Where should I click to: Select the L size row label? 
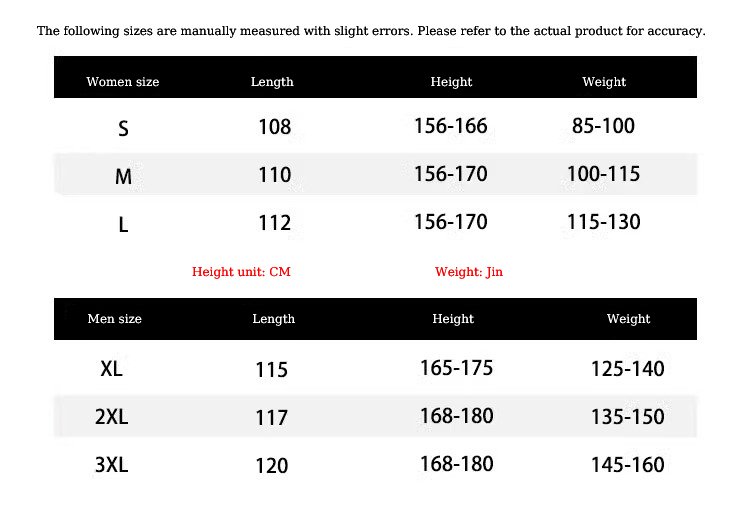[123, 224]
